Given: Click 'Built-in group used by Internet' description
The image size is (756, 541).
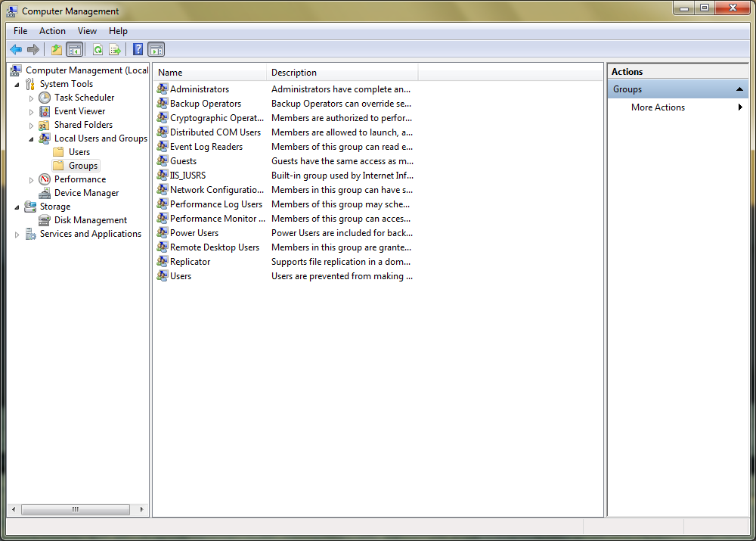Looking at the screenshot, I should 342,176.
